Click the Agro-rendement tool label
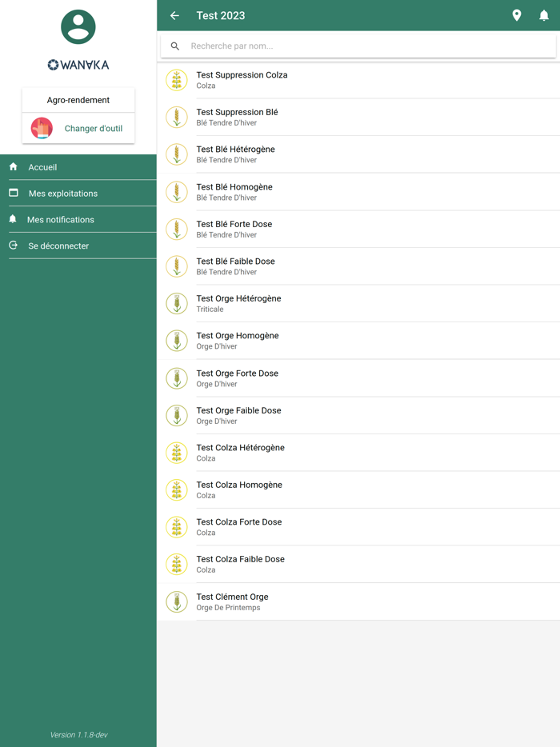This screenshot has width=560, height=747. coord(78,100)
